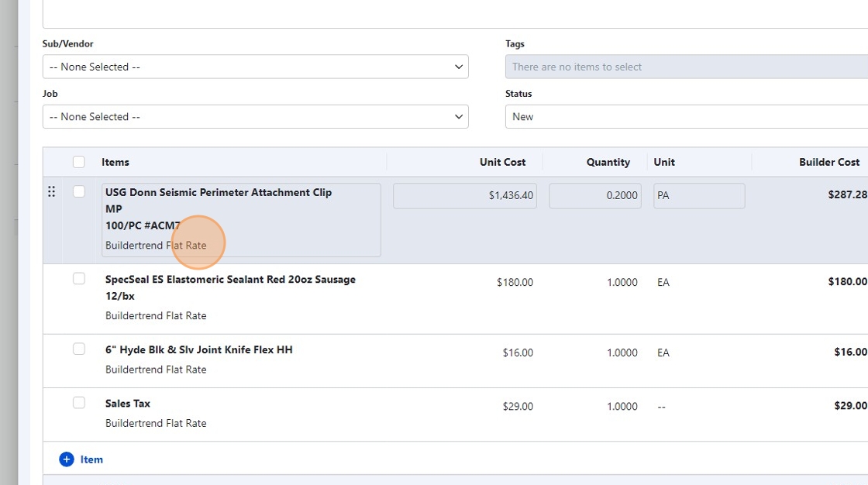868x485 pixels.
Task: Edit the $1,436.40 unit cost field
Action: (465, 196)
